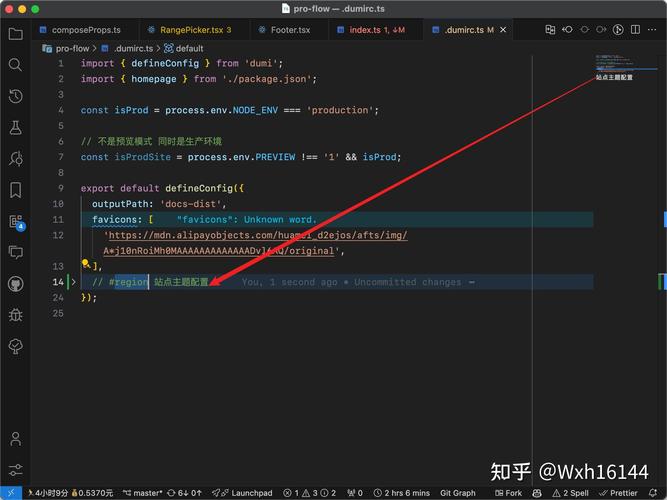Click the remote window indicator in status bar
This screenshot has height=500, width=667.
tap(11, 493)
